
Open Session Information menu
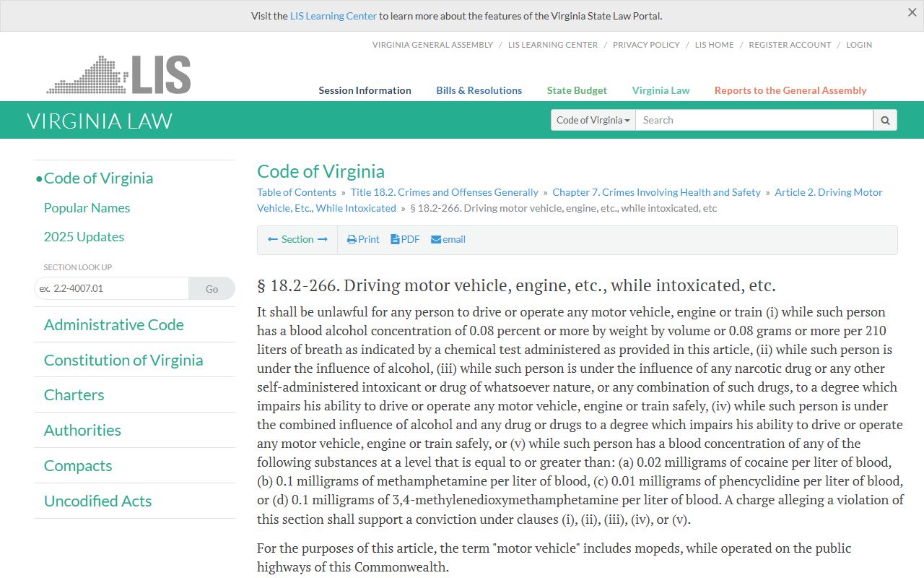[x=365, y=90]
